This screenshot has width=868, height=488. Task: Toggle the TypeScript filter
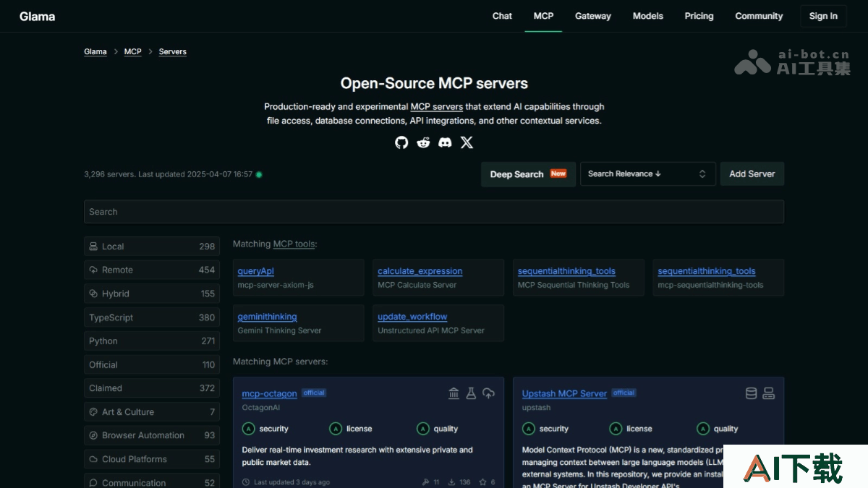[152, 317]
